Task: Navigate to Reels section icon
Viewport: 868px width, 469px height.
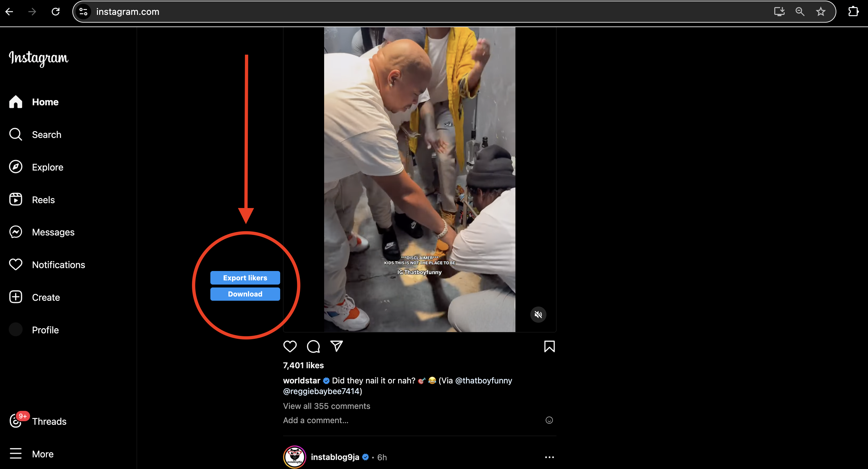Action: pos(16,200)
